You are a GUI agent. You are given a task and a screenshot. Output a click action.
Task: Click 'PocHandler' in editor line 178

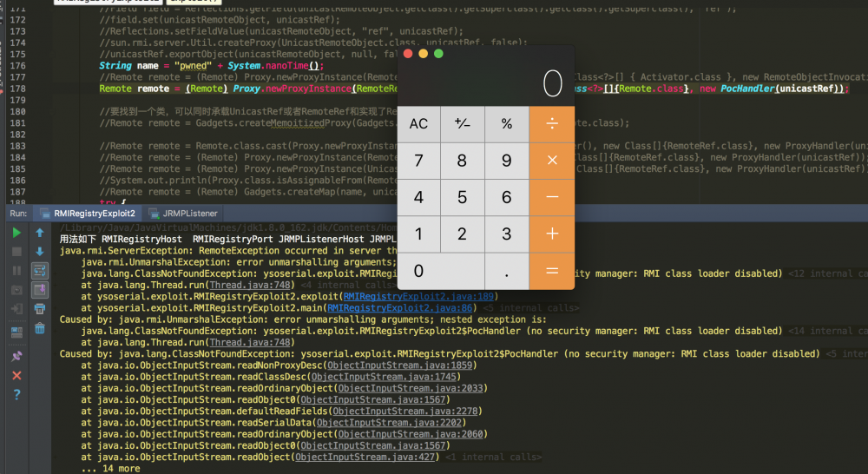747,89
